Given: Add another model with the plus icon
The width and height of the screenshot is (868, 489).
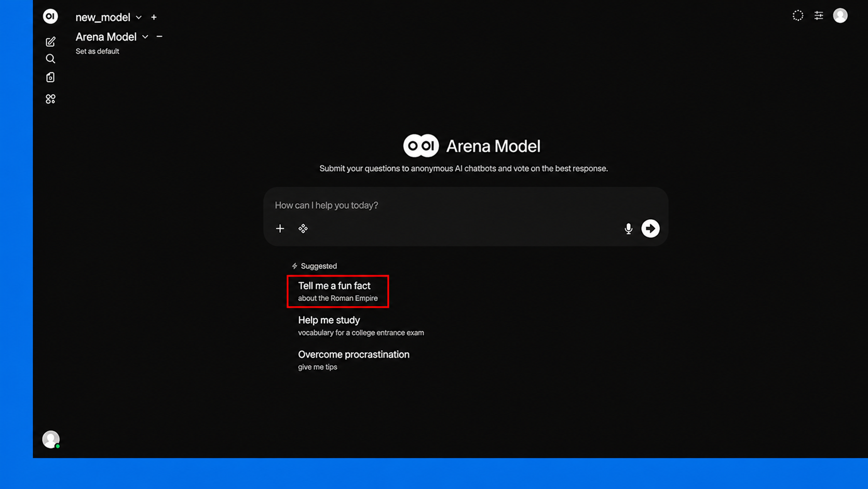Looking at the screenshot, I should pyautogui.click(x=154, y=17).
